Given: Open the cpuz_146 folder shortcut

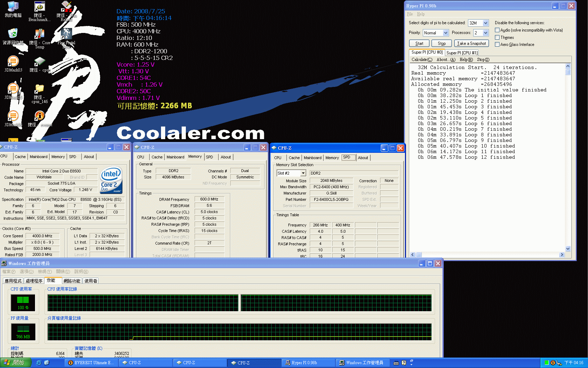Looking at the screenshot, I should tap(40, 93).
